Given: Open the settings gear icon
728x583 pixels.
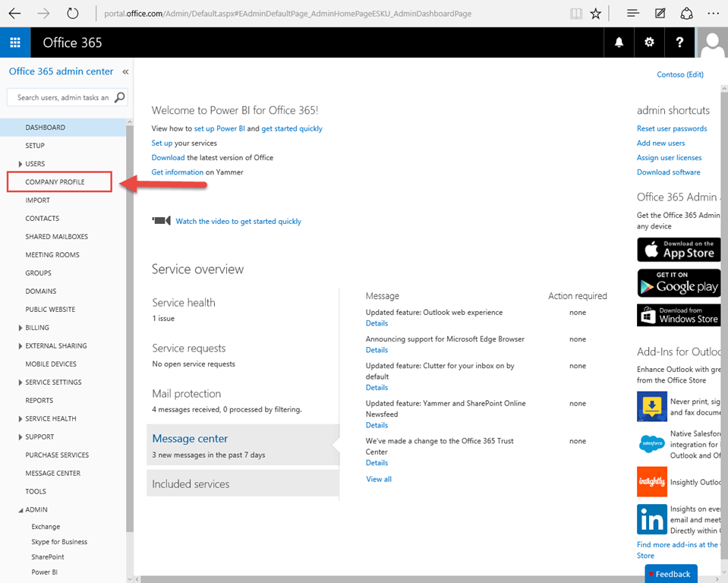Looking at the screenshot, I should pos(649,43).
